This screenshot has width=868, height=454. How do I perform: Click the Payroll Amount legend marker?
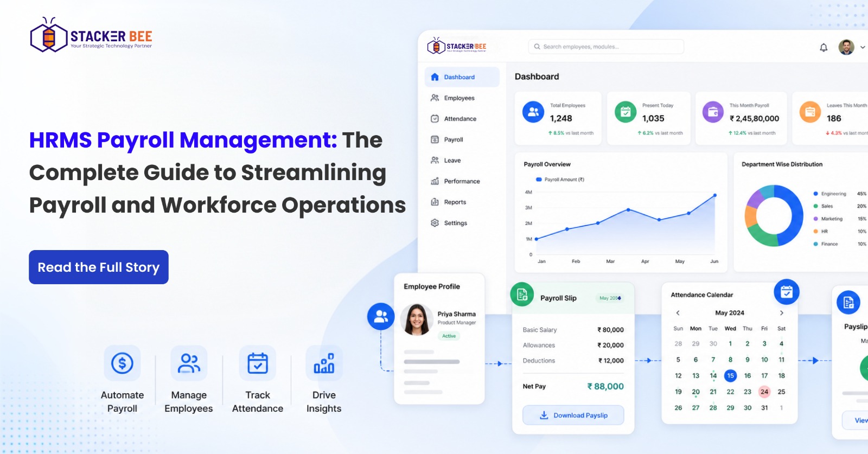click(539, 180)
